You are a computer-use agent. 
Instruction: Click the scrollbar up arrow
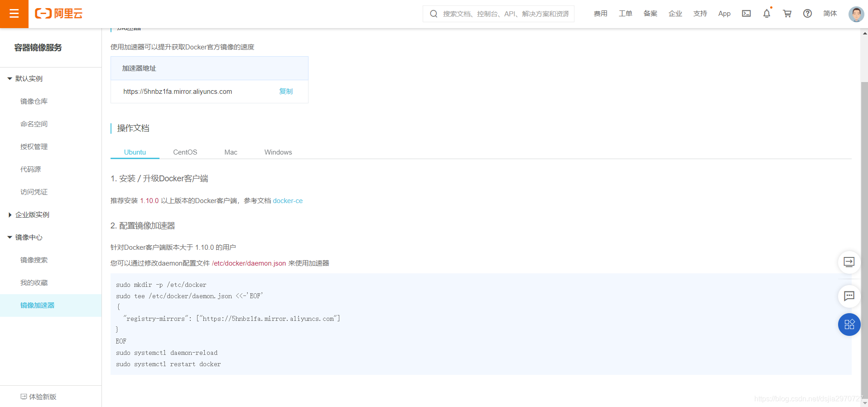click(x=864, y=33)
